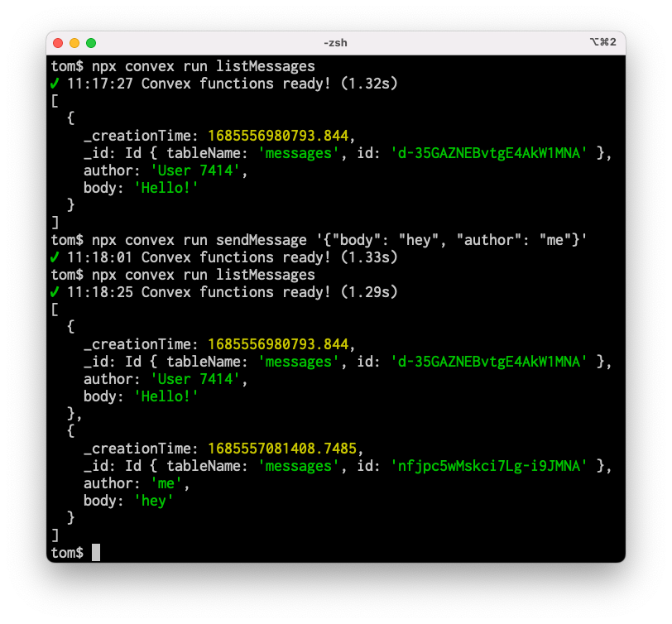Click the yellow minimize window button
Viewport: 672px width, 624px height.
pos(74,43)
